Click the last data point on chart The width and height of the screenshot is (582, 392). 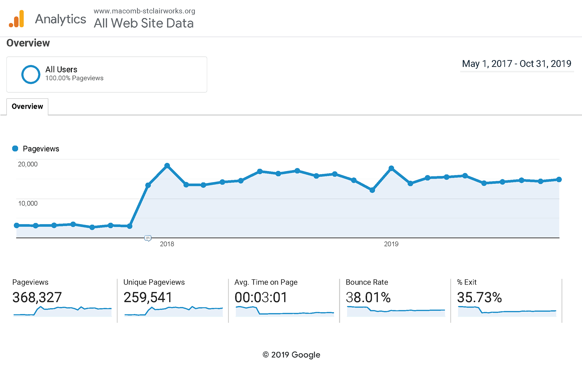559,179
